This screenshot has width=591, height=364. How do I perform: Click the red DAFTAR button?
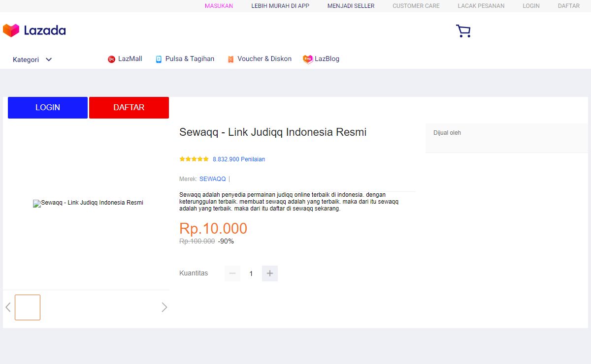(129, 108)
